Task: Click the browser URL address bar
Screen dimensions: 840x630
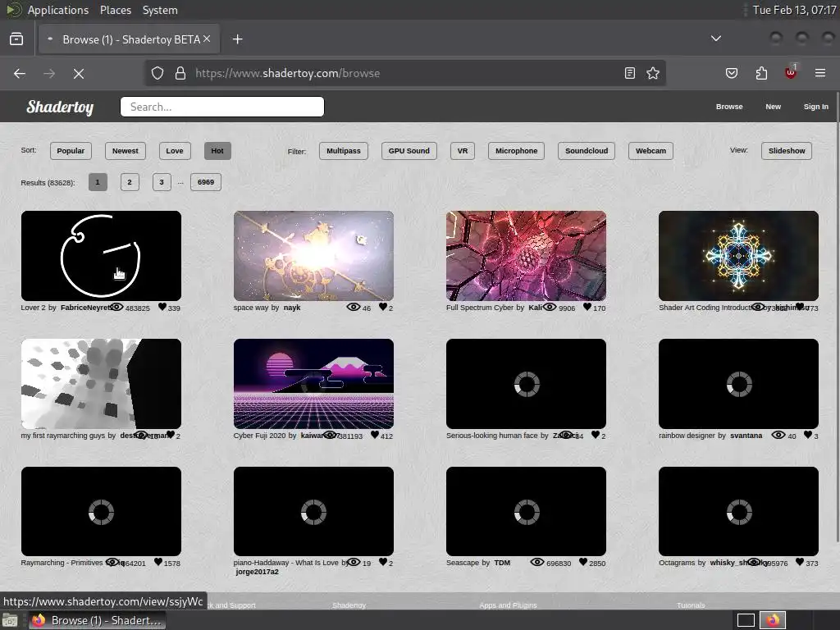Action: pyautogui.click(x=404, y=73)
